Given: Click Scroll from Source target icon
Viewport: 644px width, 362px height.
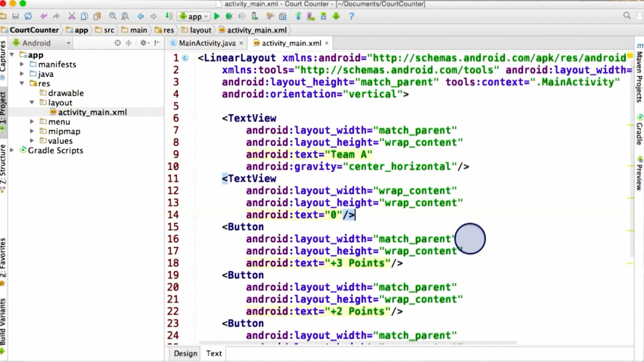Looking at the screenshot, I should click(x=117, y=43).
